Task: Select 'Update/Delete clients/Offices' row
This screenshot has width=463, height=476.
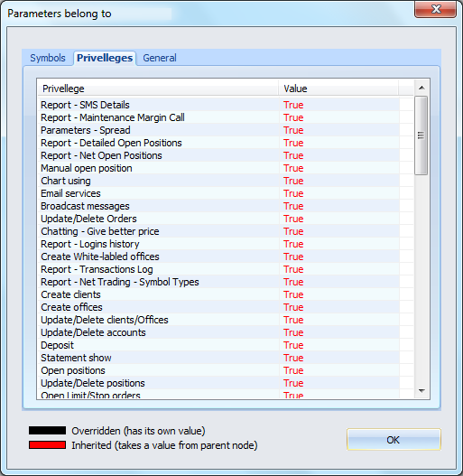Action: click(x=218, y=320)
